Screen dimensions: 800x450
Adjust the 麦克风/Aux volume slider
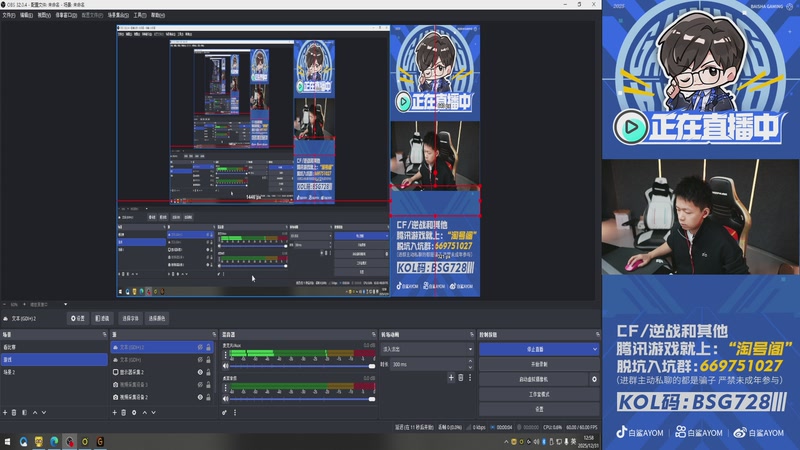click(302, 366)
